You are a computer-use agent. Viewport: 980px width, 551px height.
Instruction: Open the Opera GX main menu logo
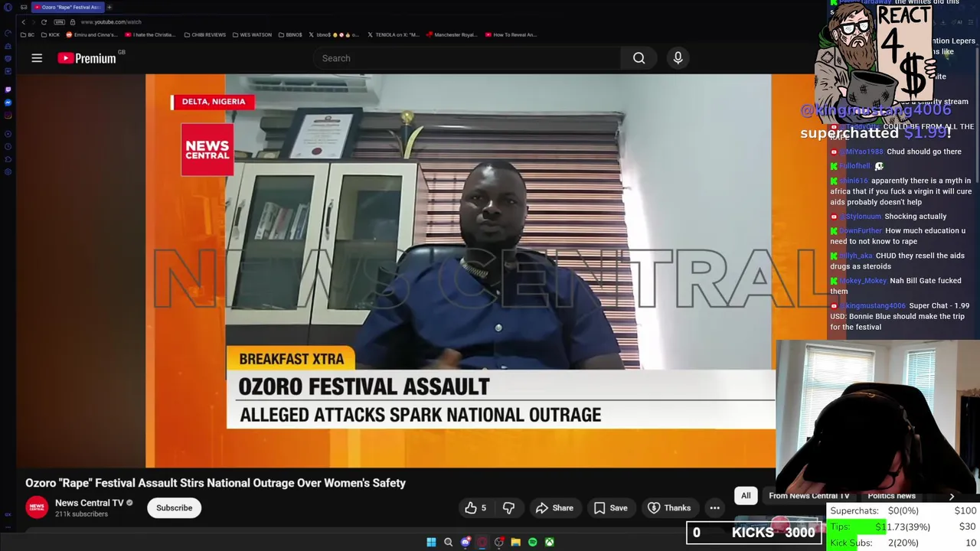tap(8, 7)
